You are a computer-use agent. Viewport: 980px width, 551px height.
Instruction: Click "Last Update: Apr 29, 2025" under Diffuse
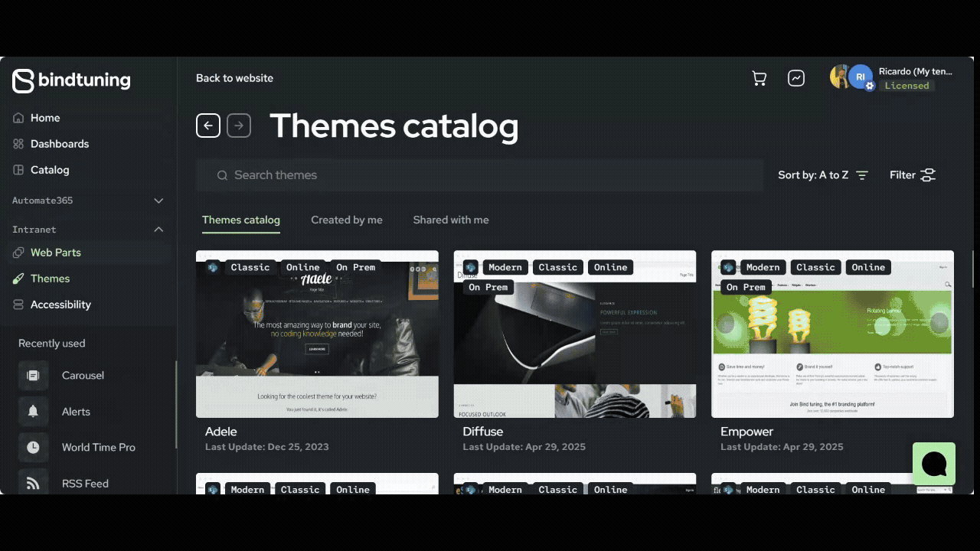524,447
